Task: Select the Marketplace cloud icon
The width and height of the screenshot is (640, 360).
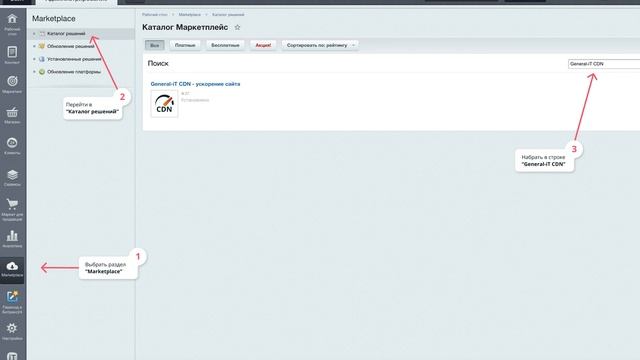Action: point(12,266)
